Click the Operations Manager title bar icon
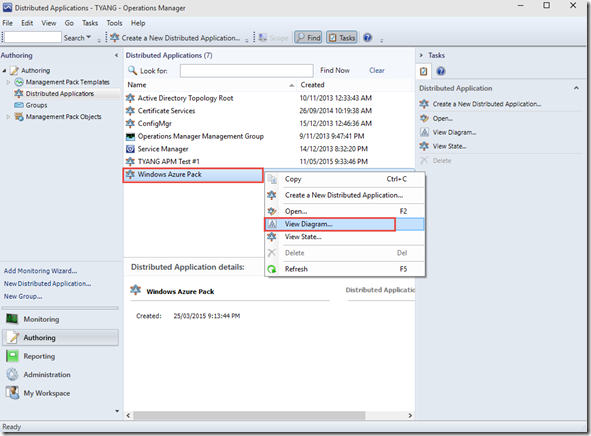 pos(7,8)
